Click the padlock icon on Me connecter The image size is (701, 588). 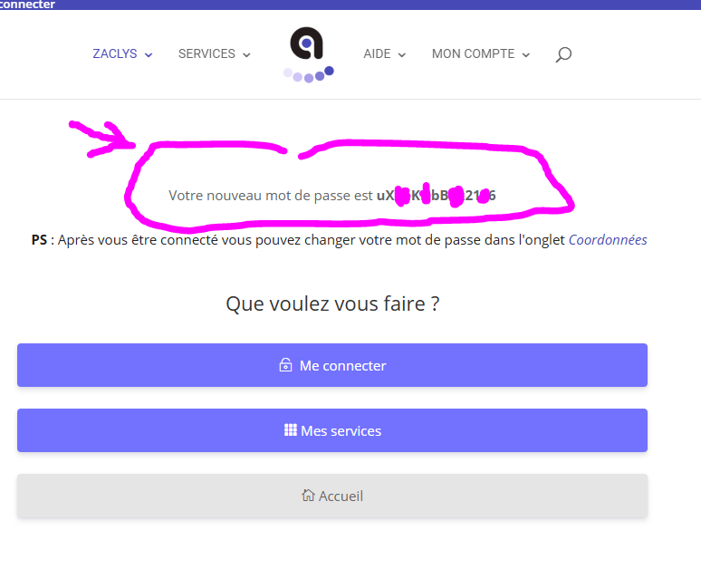(285, 365)
